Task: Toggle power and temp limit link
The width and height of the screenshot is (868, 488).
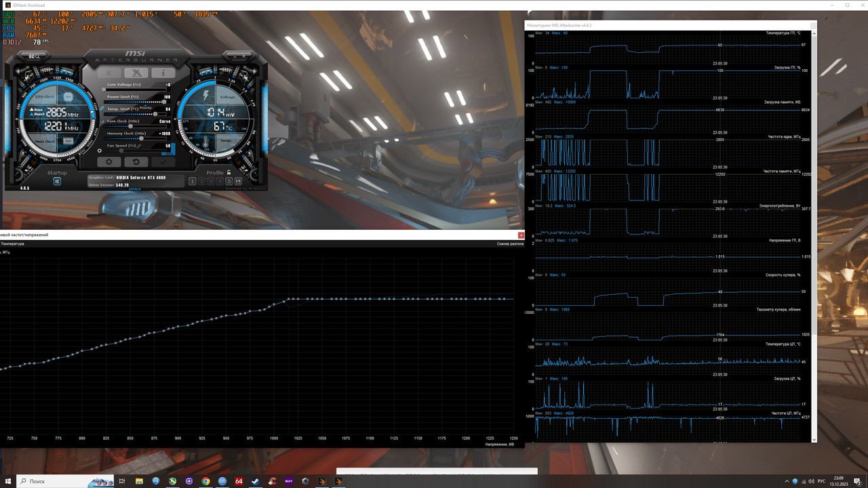Action: [x=101, y=108]
